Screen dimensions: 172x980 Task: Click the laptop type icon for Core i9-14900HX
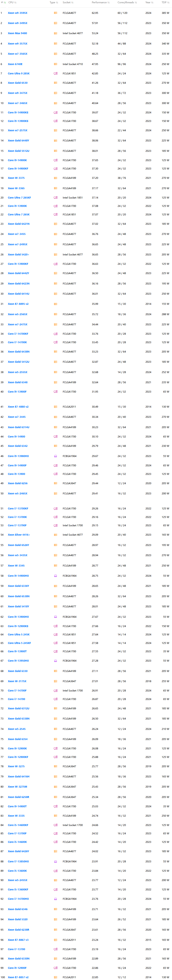coord(56,576)
